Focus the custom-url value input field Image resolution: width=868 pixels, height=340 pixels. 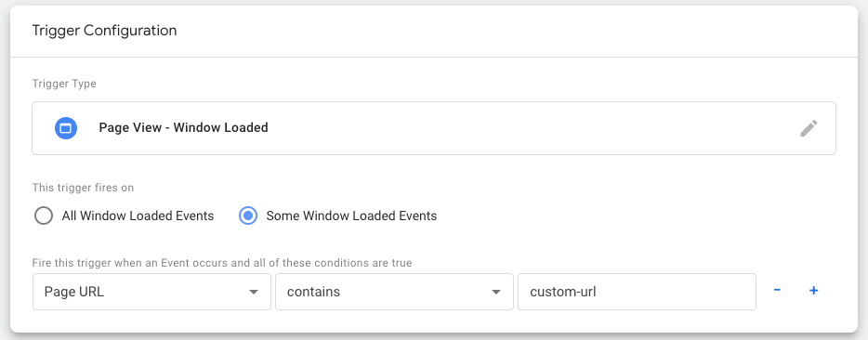click(x=637, y=292)
